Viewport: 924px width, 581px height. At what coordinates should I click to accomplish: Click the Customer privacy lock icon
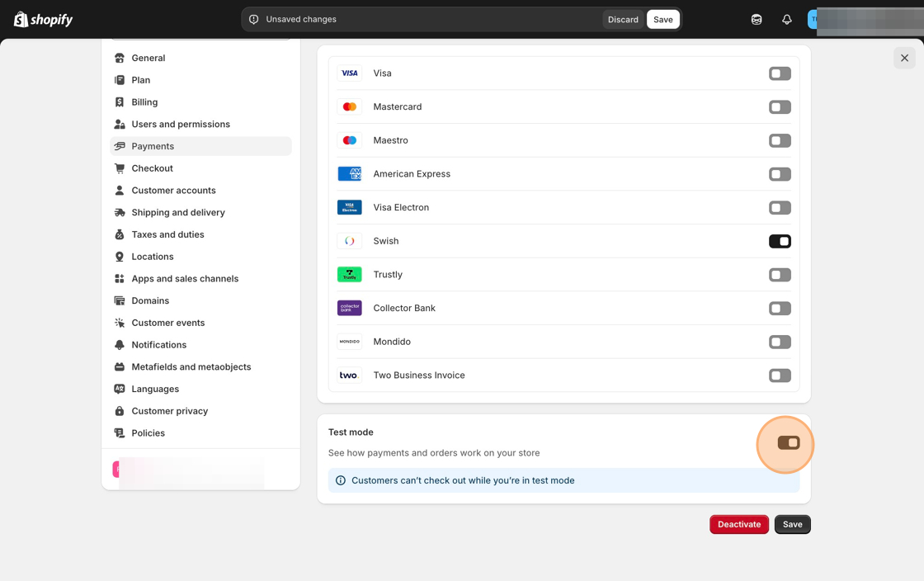(x=120, y=411)
